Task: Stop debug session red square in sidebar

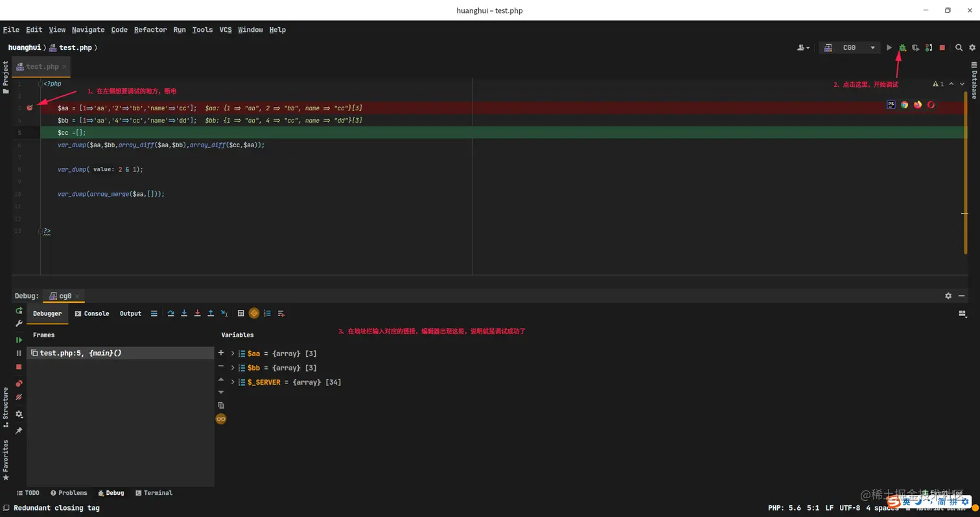Action: (x=19, y=367)
